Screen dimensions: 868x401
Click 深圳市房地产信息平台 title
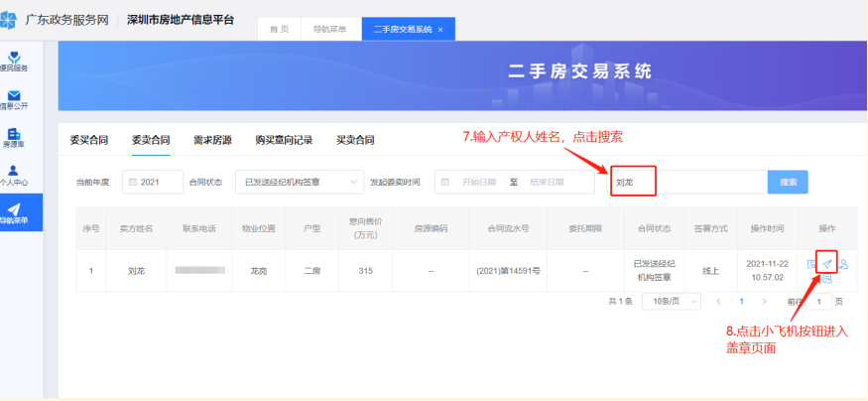tap(181, 21)
